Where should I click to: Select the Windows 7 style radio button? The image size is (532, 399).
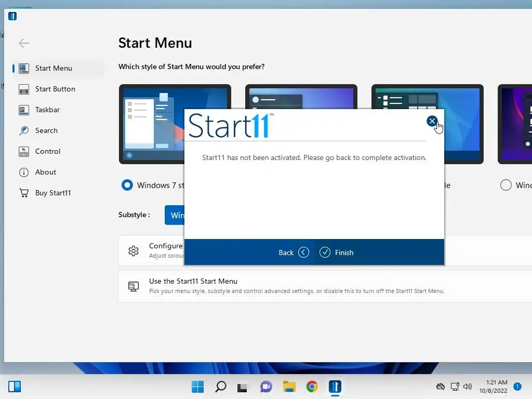127,185
